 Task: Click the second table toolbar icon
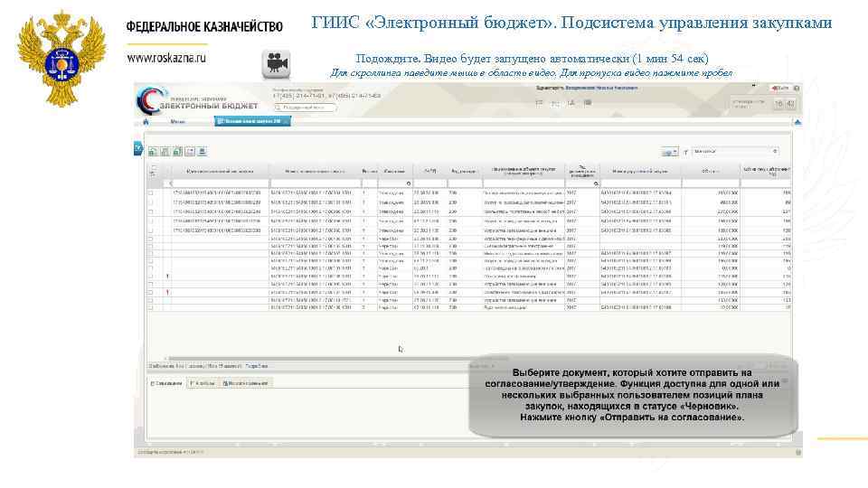[165, 152]
